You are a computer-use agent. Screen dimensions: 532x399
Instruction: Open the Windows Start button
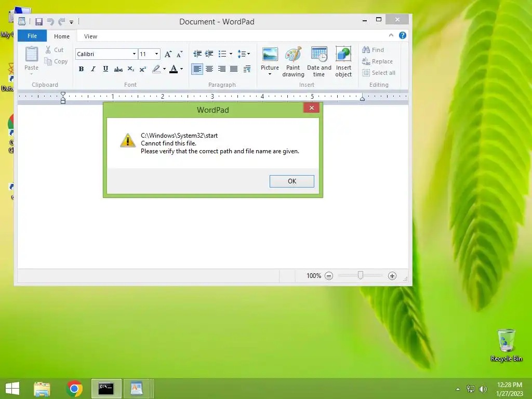coord(12,389)
